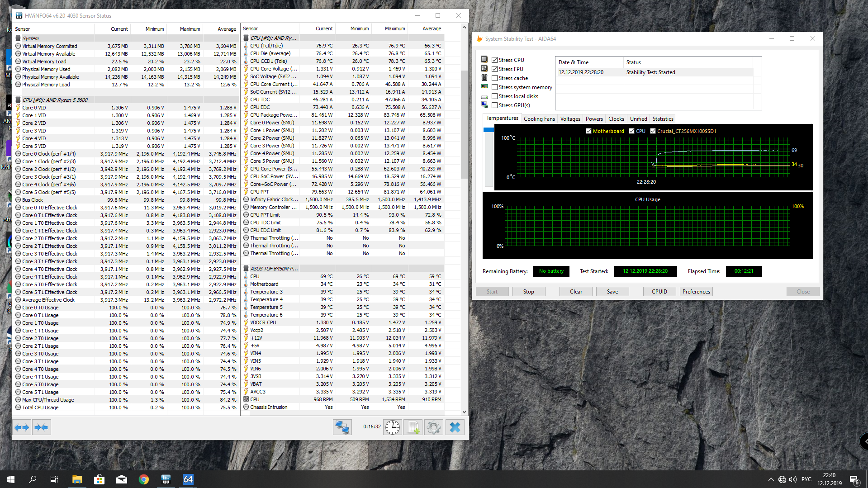Image resolution: width=868 pixels, height=488 pixels.
Task: Open Clocks tab
Action: 616,119
